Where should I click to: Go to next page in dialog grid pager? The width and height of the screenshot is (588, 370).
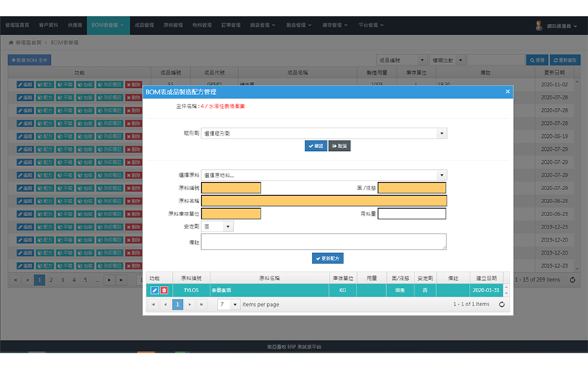189,305
